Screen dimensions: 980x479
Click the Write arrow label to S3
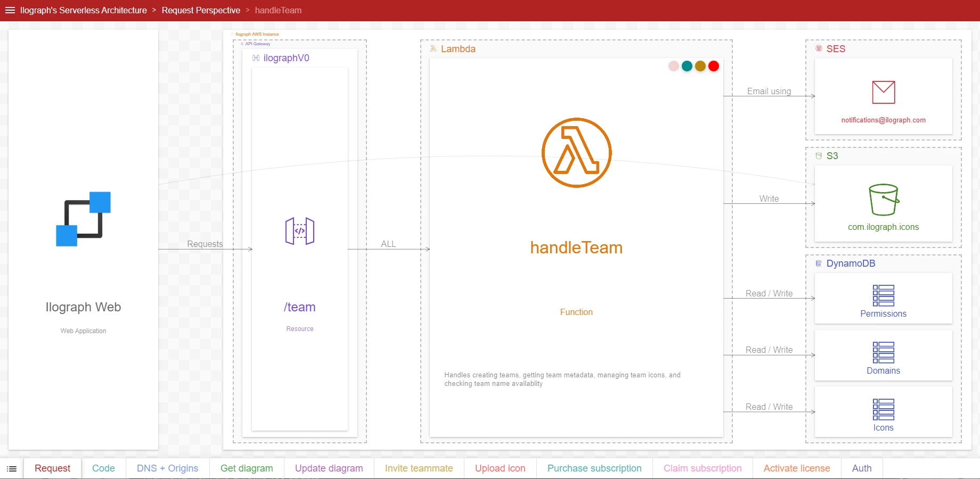pos(769,199)
